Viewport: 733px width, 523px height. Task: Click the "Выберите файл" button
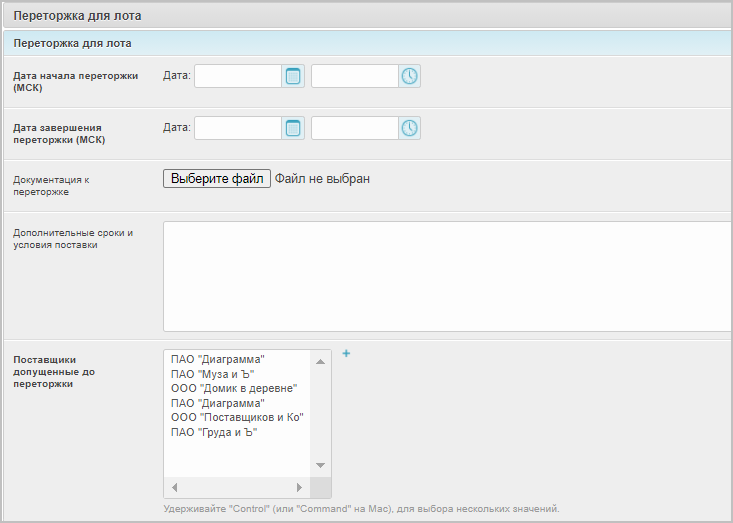click(217, 179)
